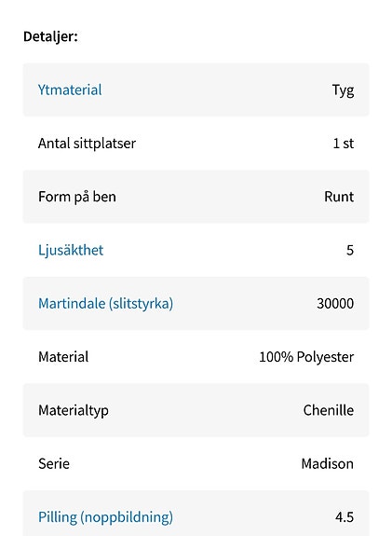Select the Madison series value
392x536 pixels.
click(328, 464)
